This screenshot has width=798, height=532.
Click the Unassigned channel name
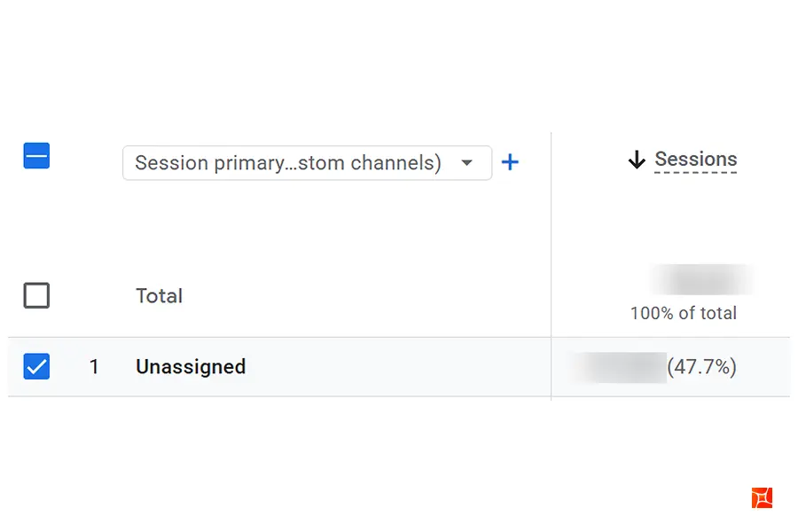pyautogui.click(x=191, y=366)
